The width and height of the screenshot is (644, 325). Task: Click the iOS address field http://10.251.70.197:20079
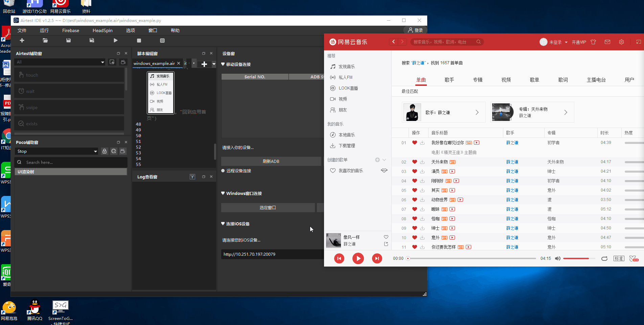point(273,254)
